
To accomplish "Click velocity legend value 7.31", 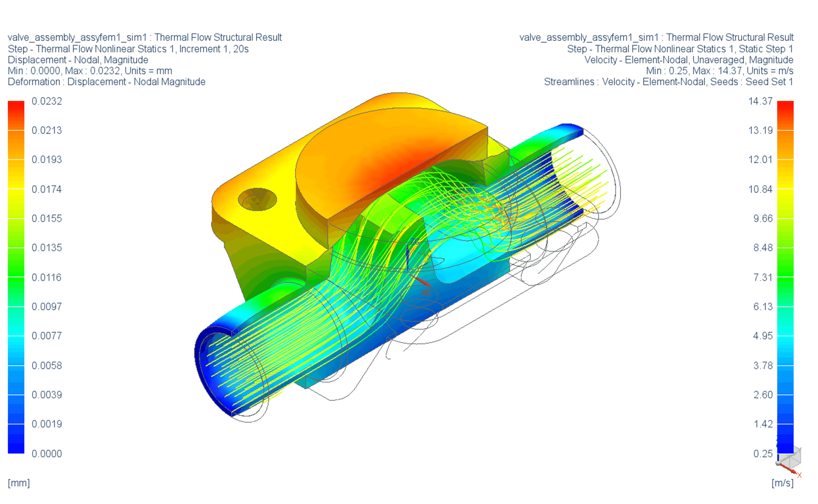I will 763,277.
